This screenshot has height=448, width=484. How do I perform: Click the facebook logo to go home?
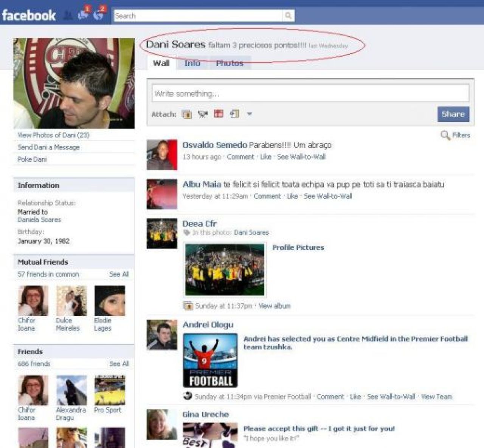[29, 15]
